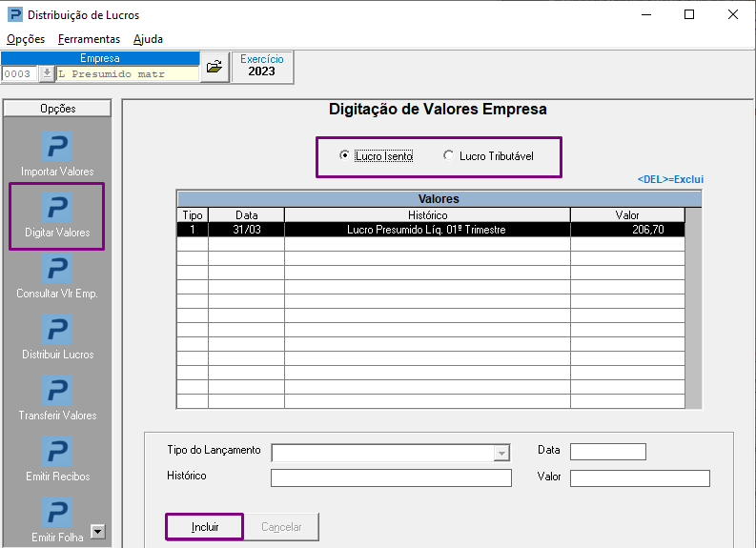Click the 206,70 value cell
The height and width of the screenshot is (548, 756).
[627, 230]
